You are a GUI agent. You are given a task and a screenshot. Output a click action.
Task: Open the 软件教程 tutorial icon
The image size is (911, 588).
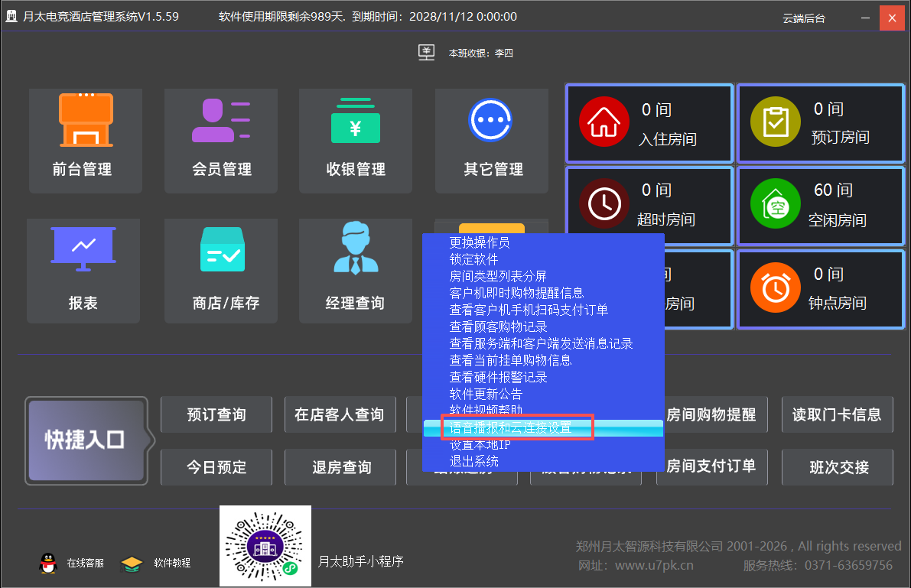132,563
